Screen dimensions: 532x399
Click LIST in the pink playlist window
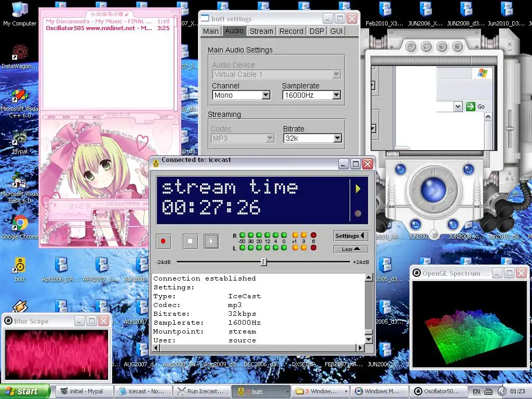tap(164, 117)
